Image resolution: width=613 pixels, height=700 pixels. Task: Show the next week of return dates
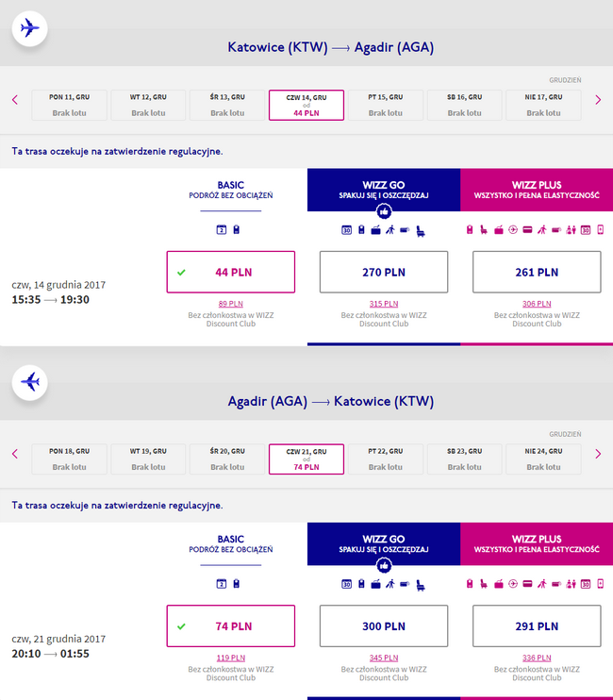(598, 454)
